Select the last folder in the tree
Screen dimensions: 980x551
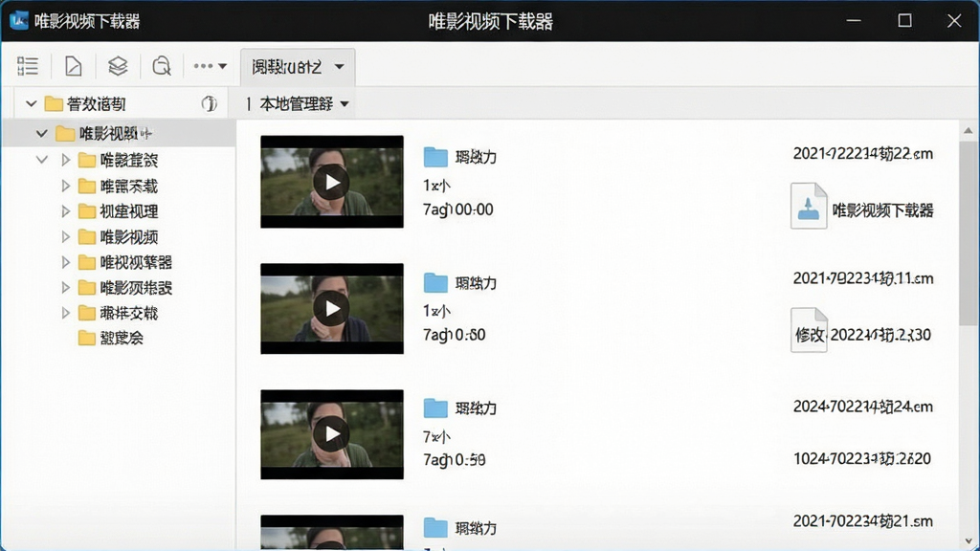[111, 338]
